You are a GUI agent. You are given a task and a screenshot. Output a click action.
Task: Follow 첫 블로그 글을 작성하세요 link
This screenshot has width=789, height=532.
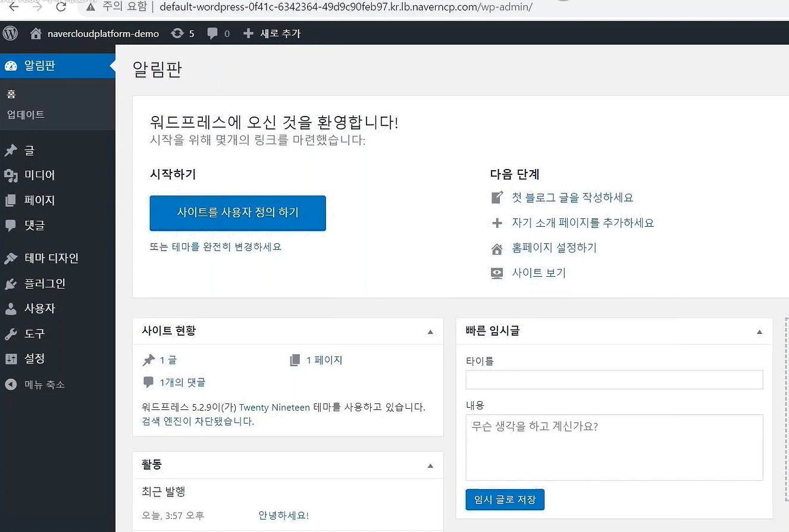pos(572,198)
